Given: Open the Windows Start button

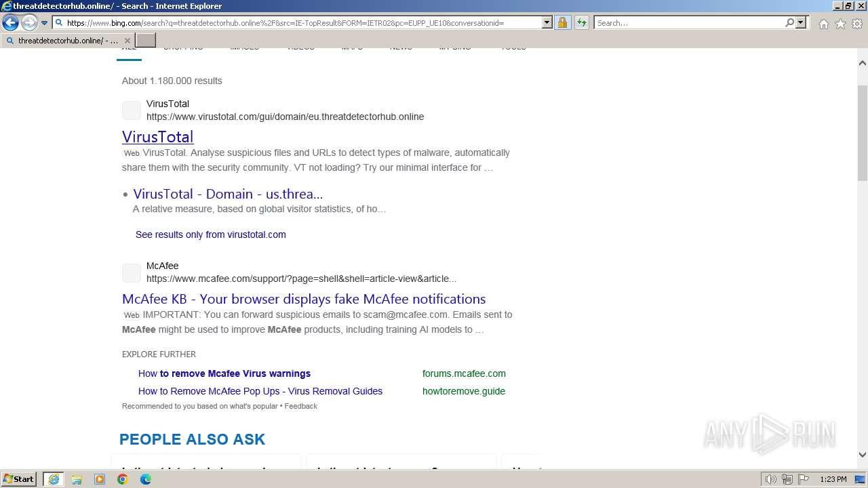Looking at the screenshot, I should coord(19,479).
